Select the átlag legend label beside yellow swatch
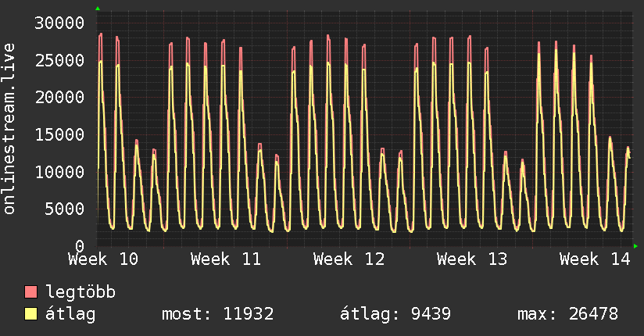Viewport: 644px width, 336px height. tap(70, 314)
